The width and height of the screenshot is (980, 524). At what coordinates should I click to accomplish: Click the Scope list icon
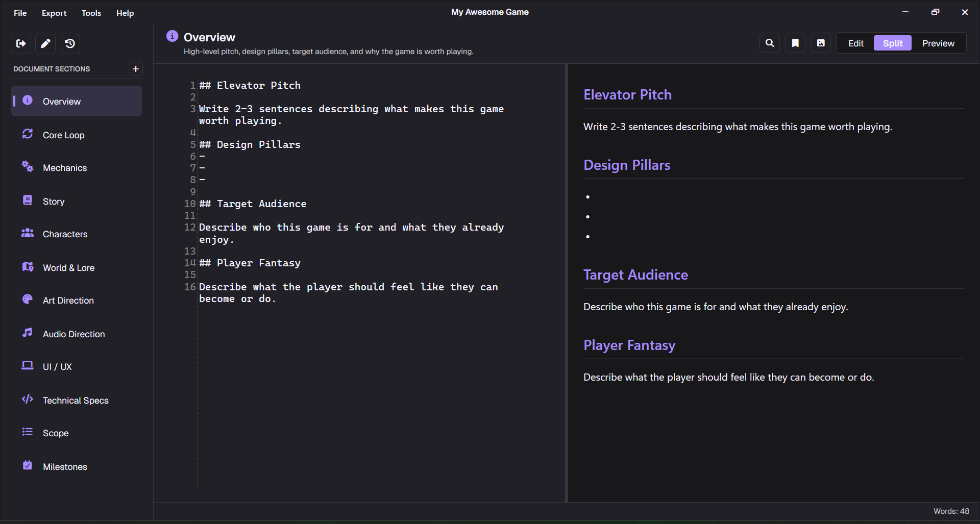coord(28,432)
